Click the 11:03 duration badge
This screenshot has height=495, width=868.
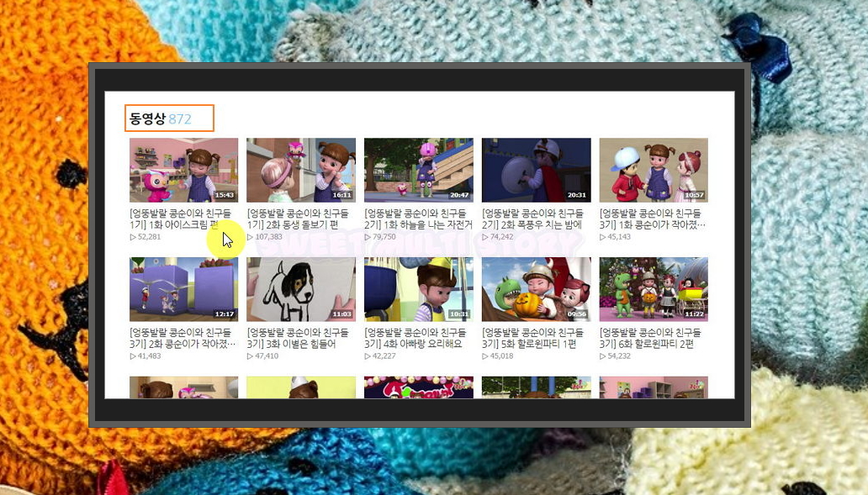point(341,314)
